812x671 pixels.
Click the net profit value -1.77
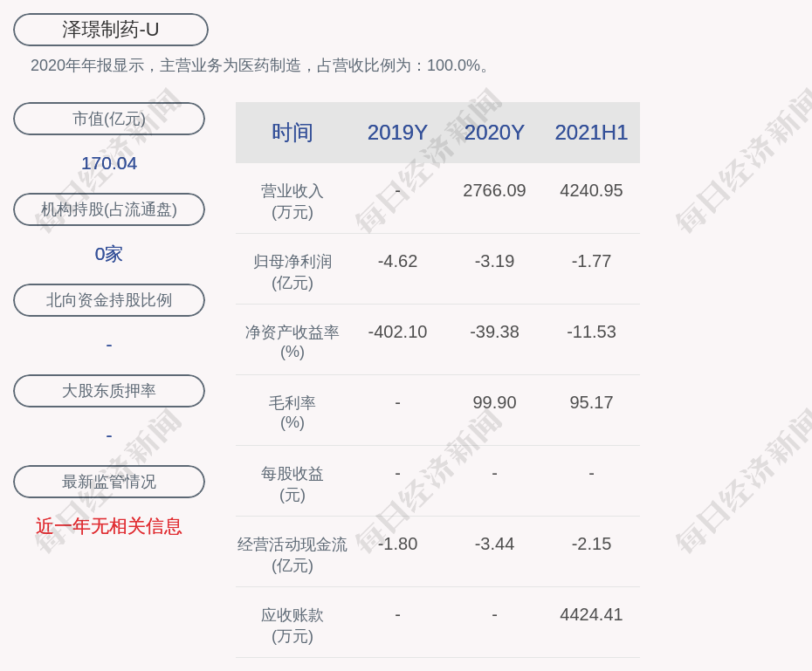pyautogui.click(x=591, y=261)
